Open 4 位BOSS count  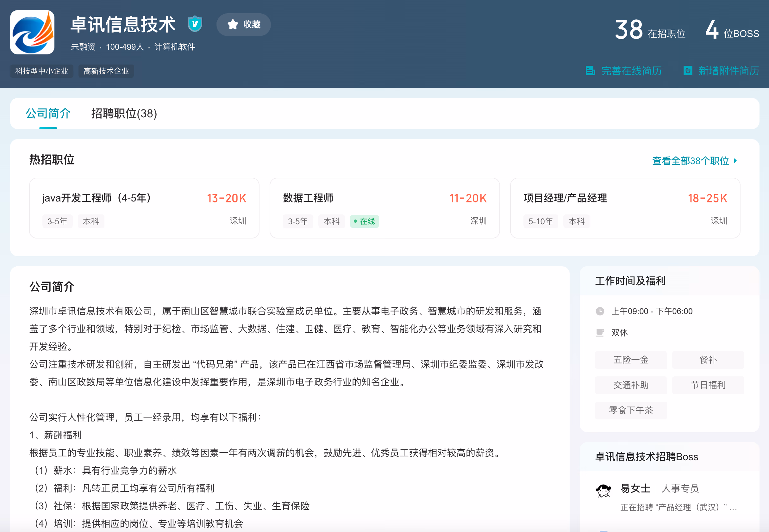[732, 30]
